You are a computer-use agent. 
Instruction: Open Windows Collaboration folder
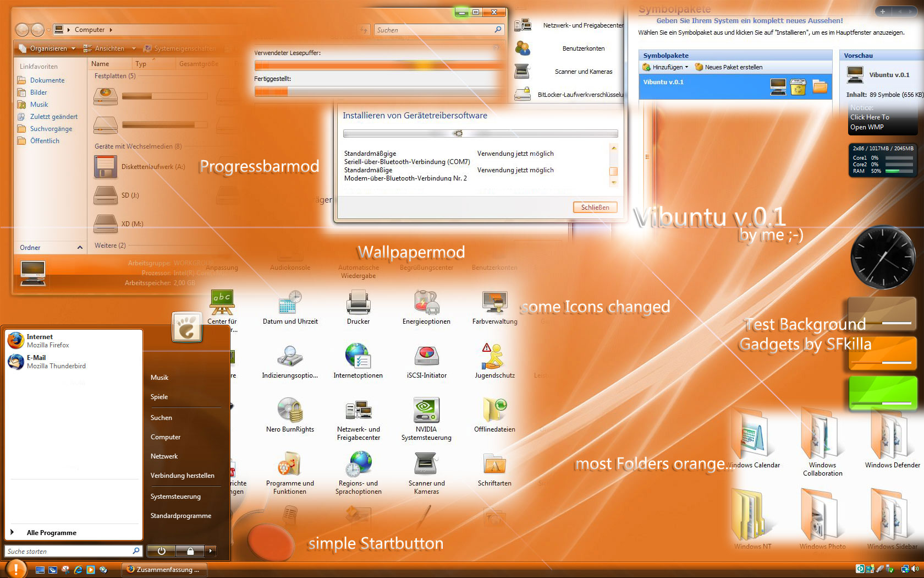(822, 443)
